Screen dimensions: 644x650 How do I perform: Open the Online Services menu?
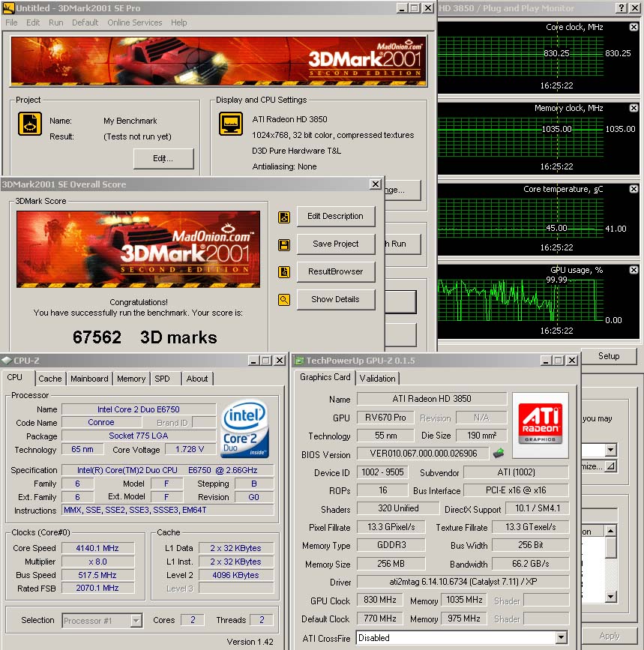tap(135, 22)
